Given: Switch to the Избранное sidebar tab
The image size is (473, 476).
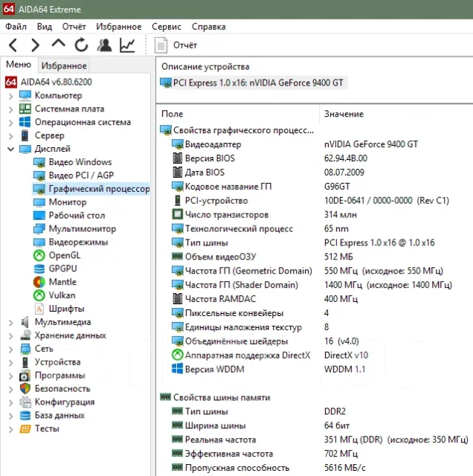Looking at the screenshot, I should (64, 65).
